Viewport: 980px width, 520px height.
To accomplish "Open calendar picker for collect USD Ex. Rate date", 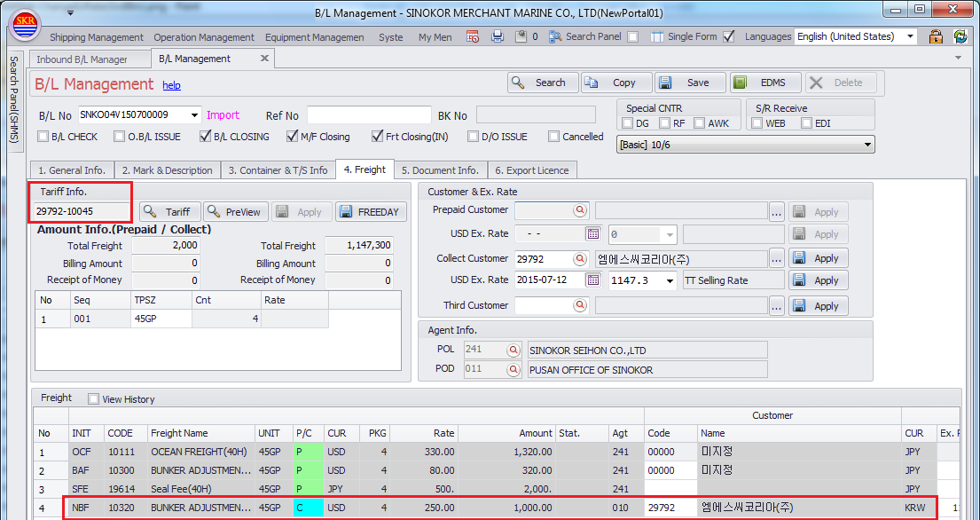I will [593, 280].
